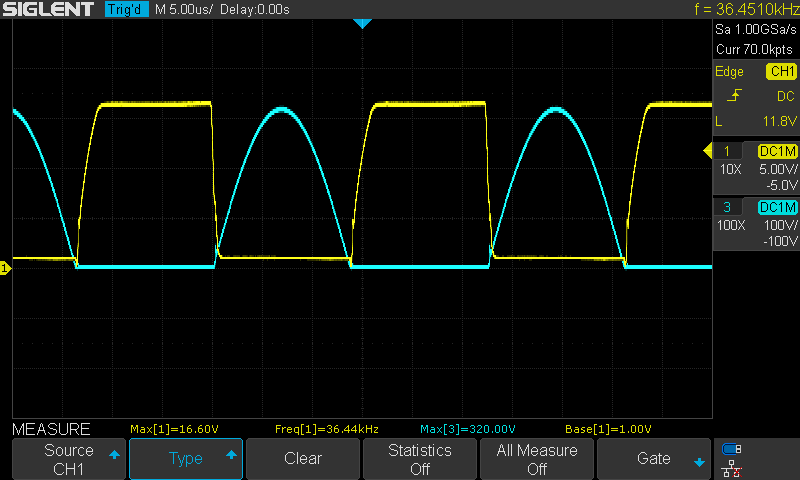
Task: Click the Sa 1.00GSa/s sample rate text
Action: [x=756, y=30]
